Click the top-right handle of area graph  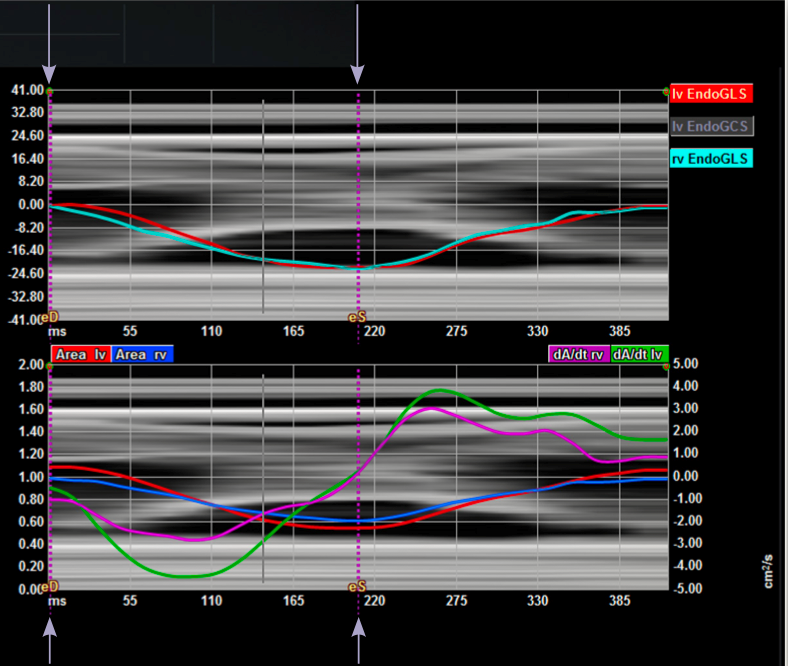coord(666,366)
